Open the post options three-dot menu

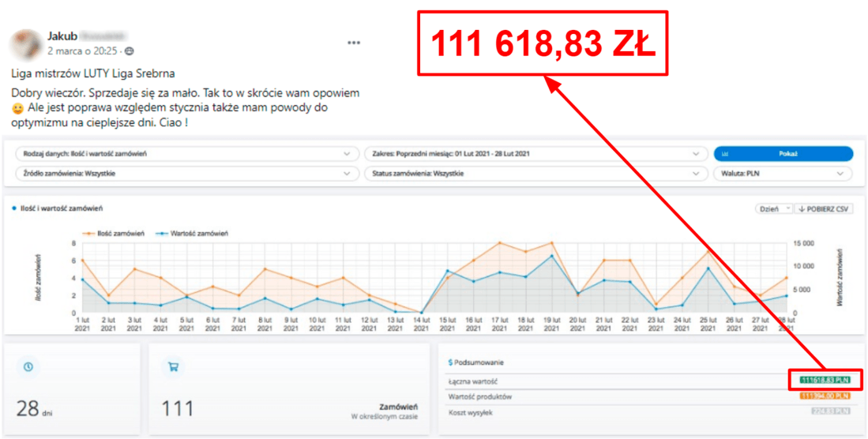tap(356, 42)
